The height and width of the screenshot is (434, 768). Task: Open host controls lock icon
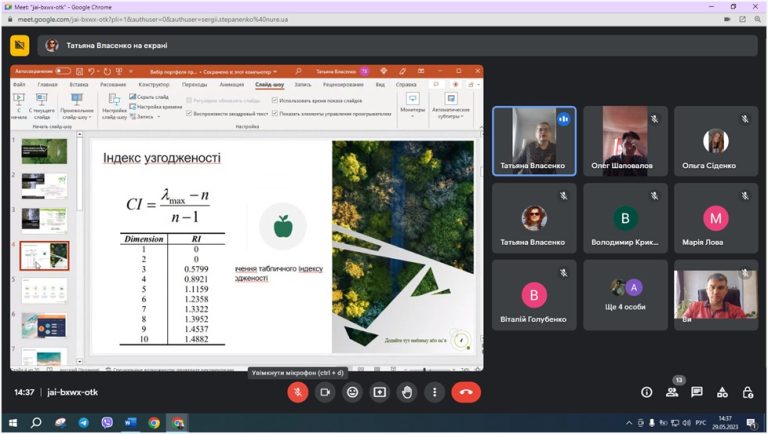(x=747, y=392)
